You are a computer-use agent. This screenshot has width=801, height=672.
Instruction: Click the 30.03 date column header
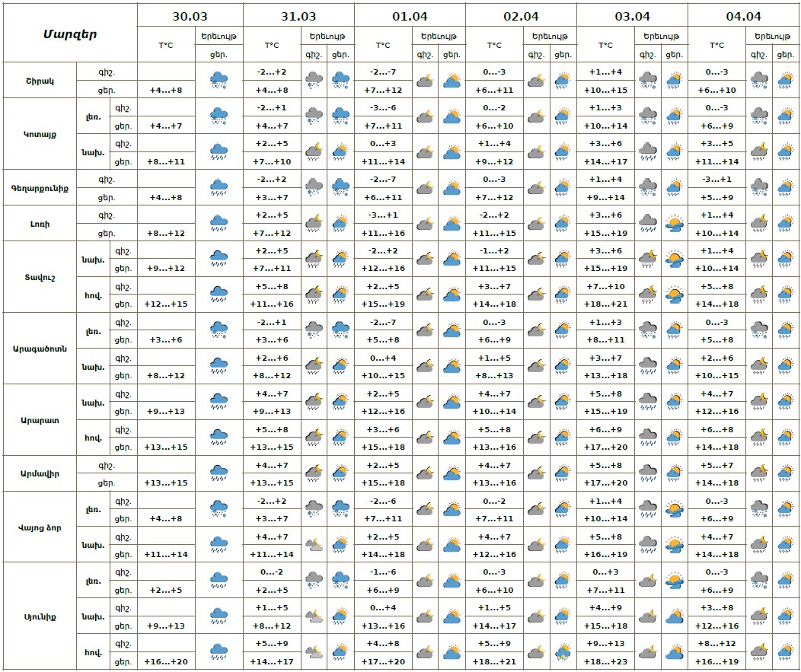click(x=190, y=15)
